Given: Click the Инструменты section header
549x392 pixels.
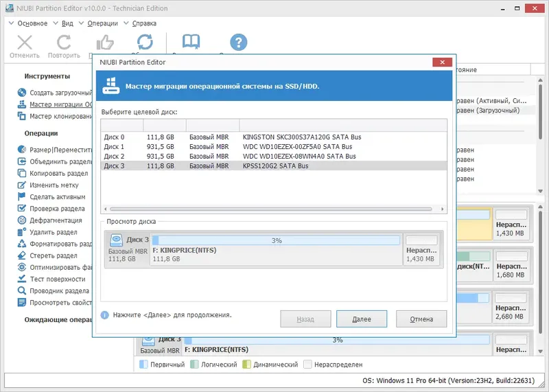Looking at the screenshot, I should coord(47,76).
